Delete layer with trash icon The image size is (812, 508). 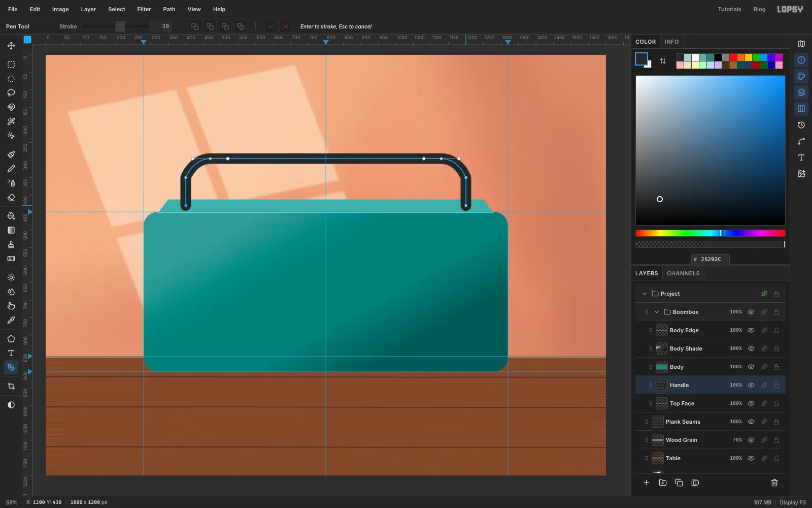coord(774,483)
